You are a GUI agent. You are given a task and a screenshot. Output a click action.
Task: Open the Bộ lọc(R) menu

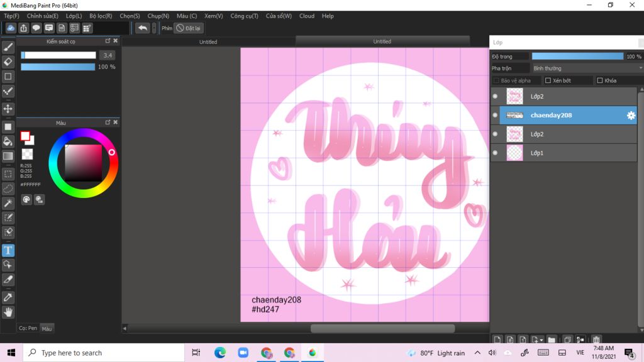click(x=101, y=16)
